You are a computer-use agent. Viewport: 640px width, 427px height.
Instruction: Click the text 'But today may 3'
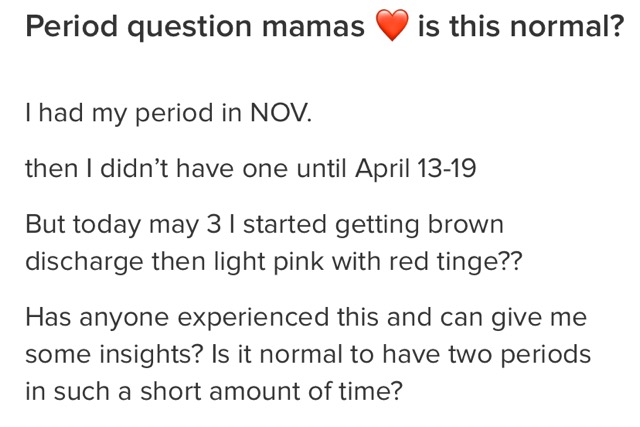(x=123, y=225)
